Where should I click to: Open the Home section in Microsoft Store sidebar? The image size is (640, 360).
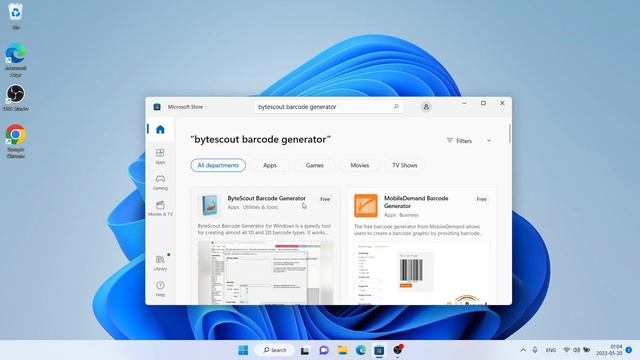click(160, 129)
